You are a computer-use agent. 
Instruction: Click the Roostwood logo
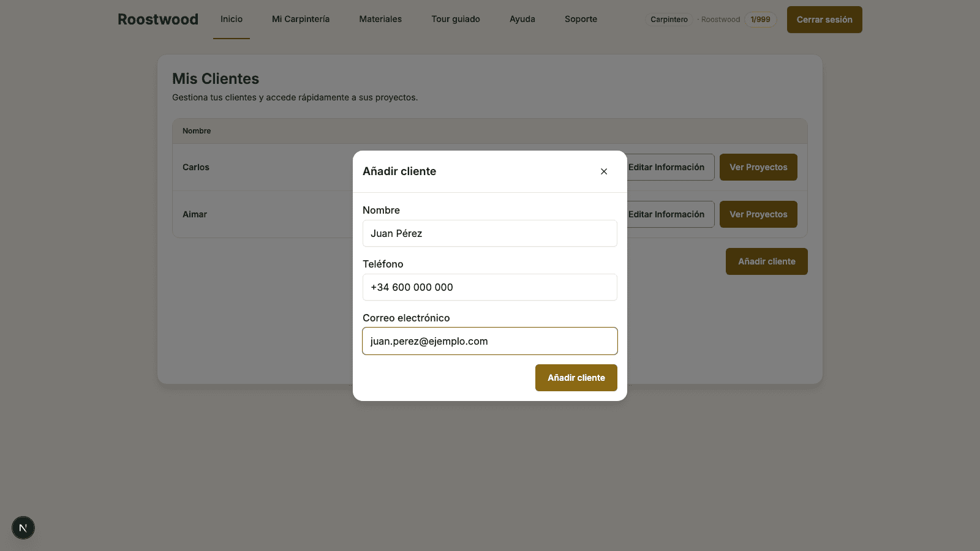click(158, 19)
